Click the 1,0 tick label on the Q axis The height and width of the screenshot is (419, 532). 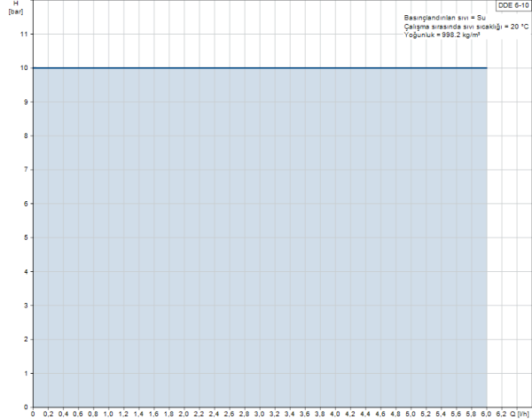point(109,413)
